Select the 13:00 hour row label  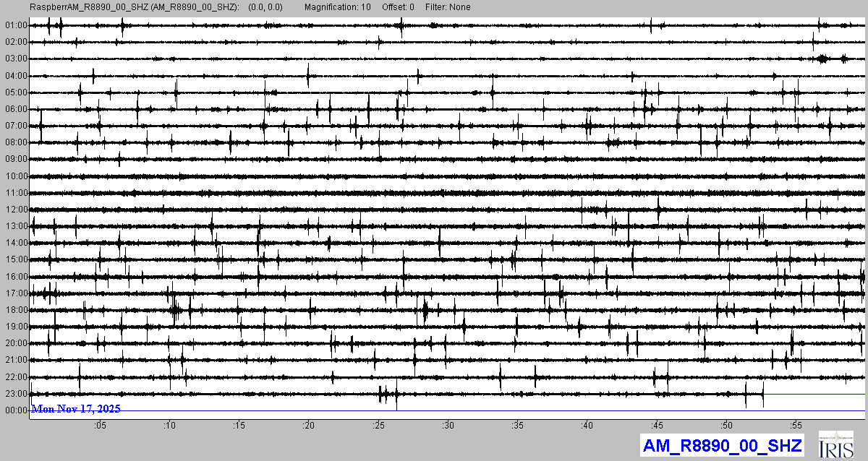point(15,226)
